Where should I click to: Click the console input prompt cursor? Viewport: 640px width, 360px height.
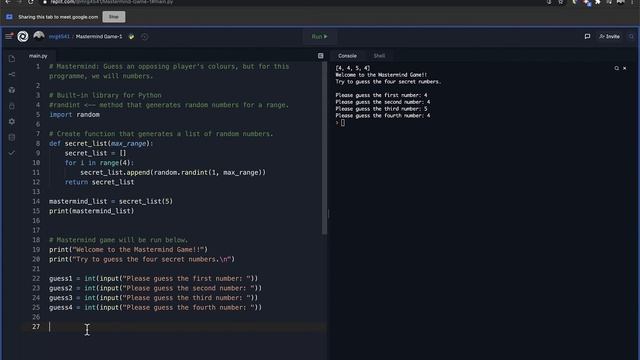[343, 123]
